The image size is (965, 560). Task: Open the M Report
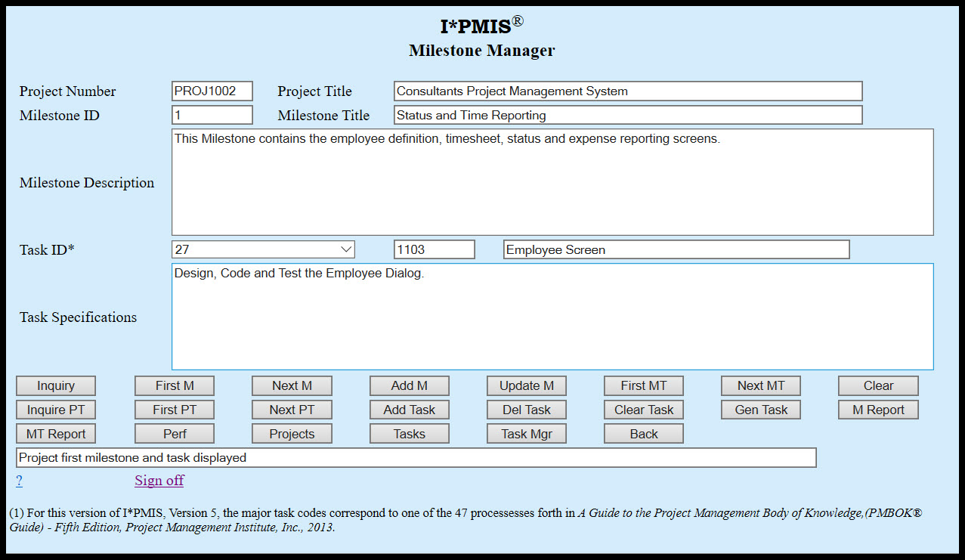click(x=878, y=410)
